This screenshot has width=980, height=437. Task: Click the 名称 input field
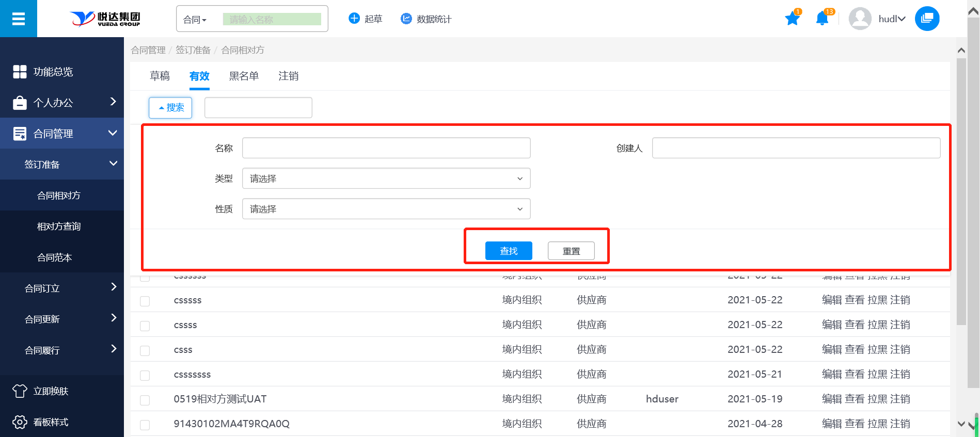coord(386,148)
